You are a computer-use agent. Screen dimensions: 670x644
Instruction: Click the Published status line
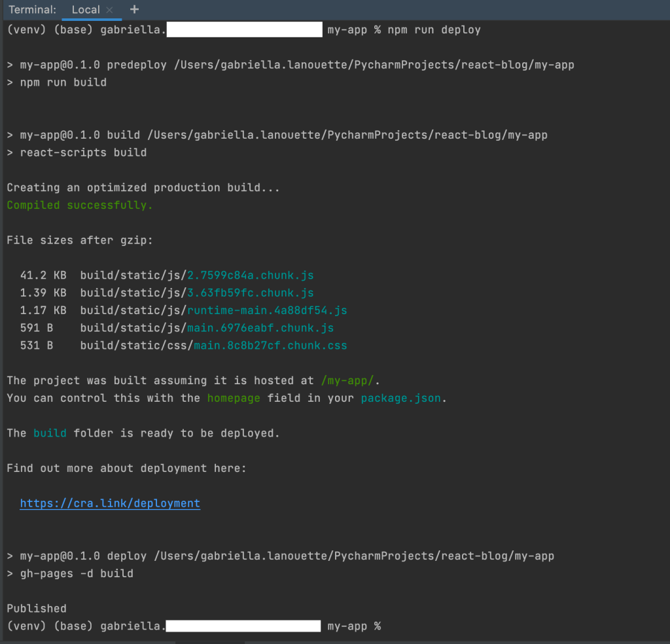click(37, 609)
